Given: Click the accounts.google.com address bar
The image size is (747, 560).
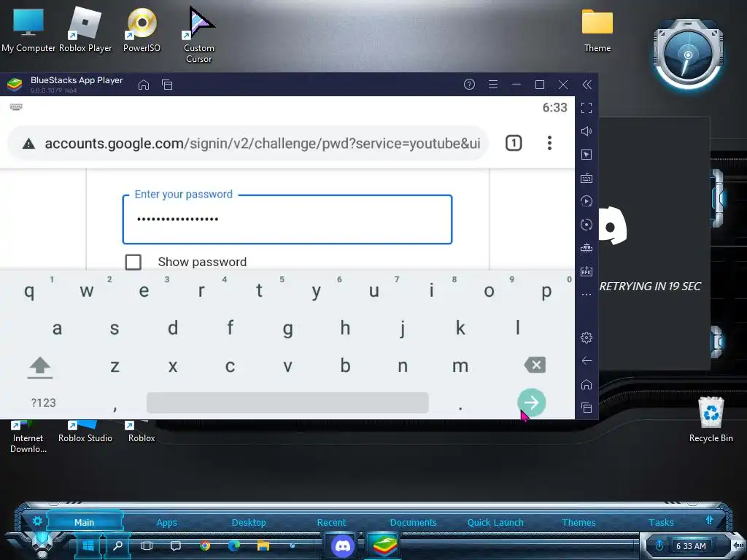Looking at the screenshot, I should coord(248,144).
